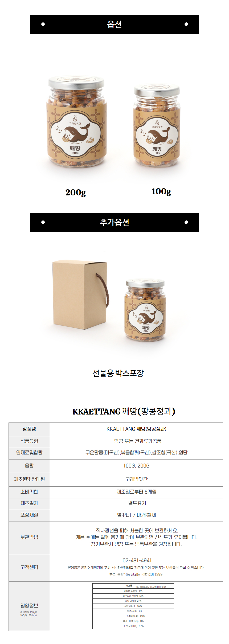Click the 100g jar product image
Image resolution: width=229 pixels, height=644 pixels.
[157, 125]
